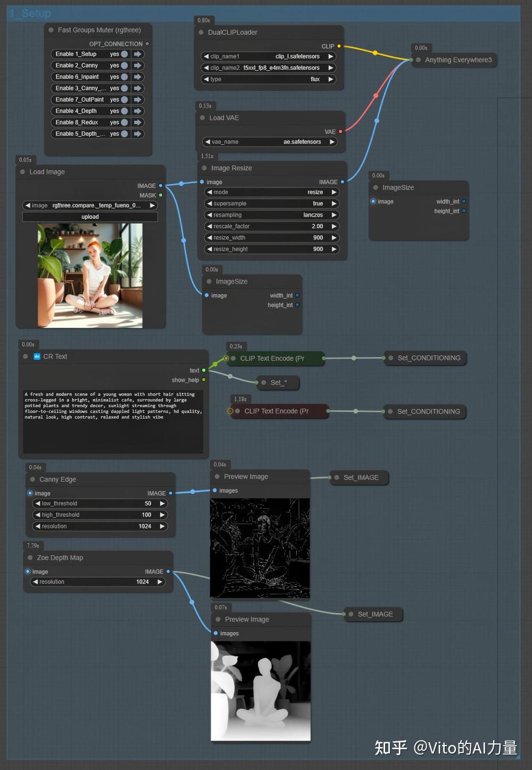
Task: Click the IMAGE output port on Image Resize
Action: [x=343, y=181]
